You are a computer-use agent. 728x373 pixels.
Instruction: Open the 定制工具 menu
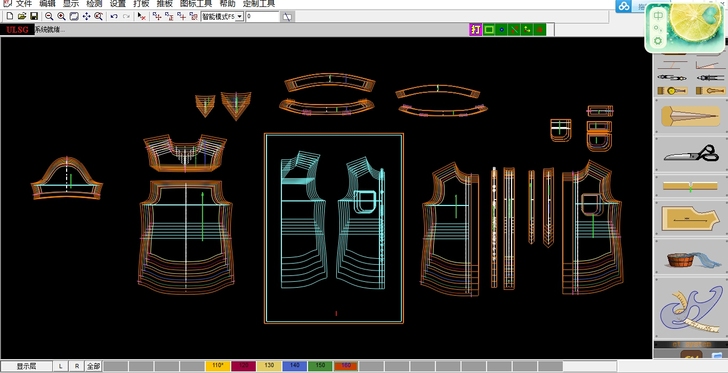point(259,4)
